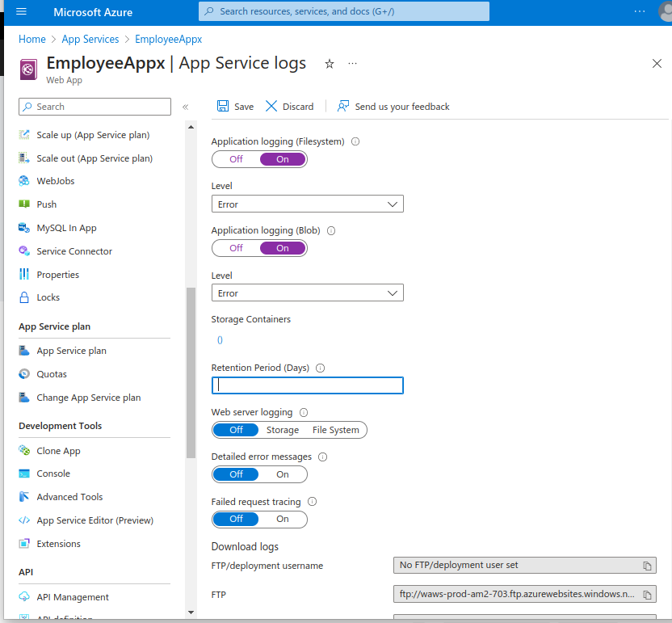Image resolution: width=672 pixels, height=623 pixels.
Task: Show info for Application logging (Filesystem)
Action: [355, 141]
